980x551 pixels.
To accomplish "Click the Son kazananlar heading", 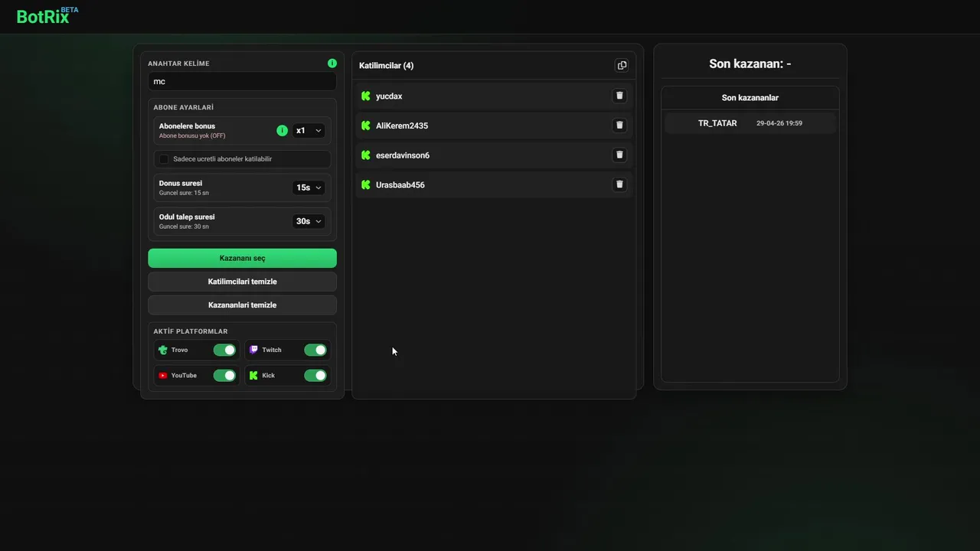I will [750, 98].
